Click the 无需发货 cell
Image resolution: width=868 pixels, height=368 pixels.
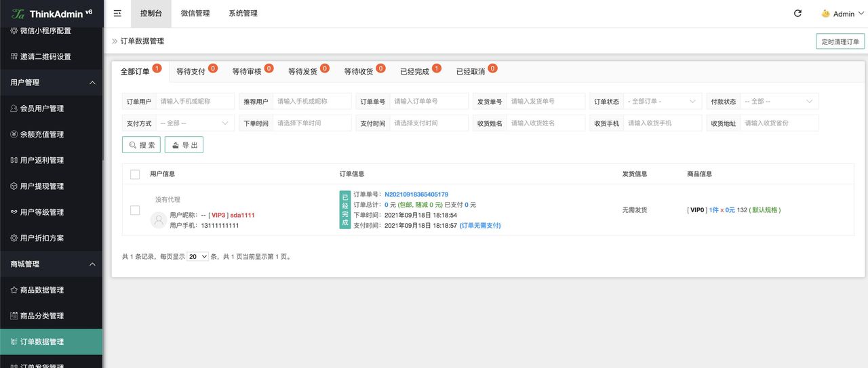pyautogui.click(x=635, y=210)
